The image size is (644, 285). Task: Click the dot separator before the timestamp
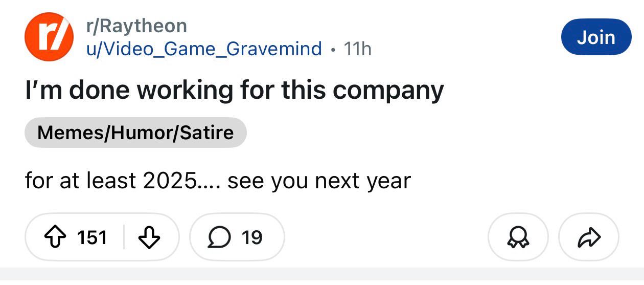coord(333,50)
